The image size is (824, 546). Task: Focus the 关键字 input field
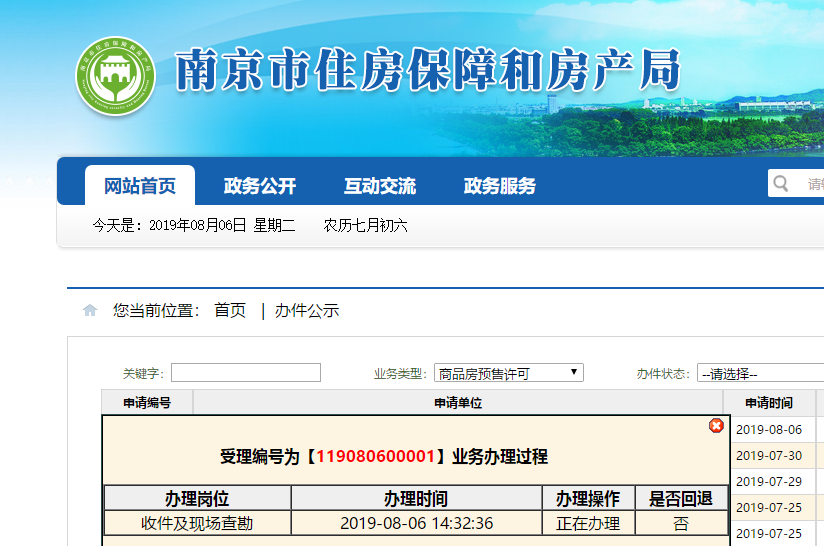(246, 373)
